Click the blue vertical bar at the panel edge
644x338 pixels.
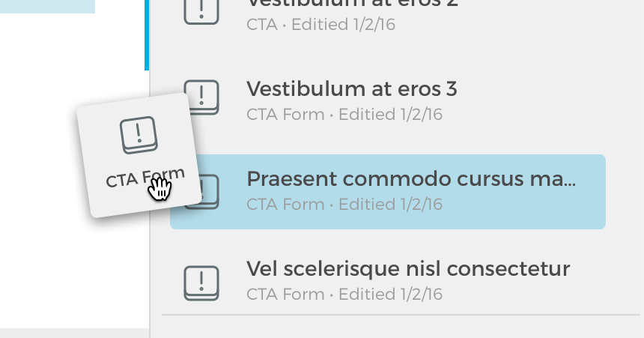147,35
